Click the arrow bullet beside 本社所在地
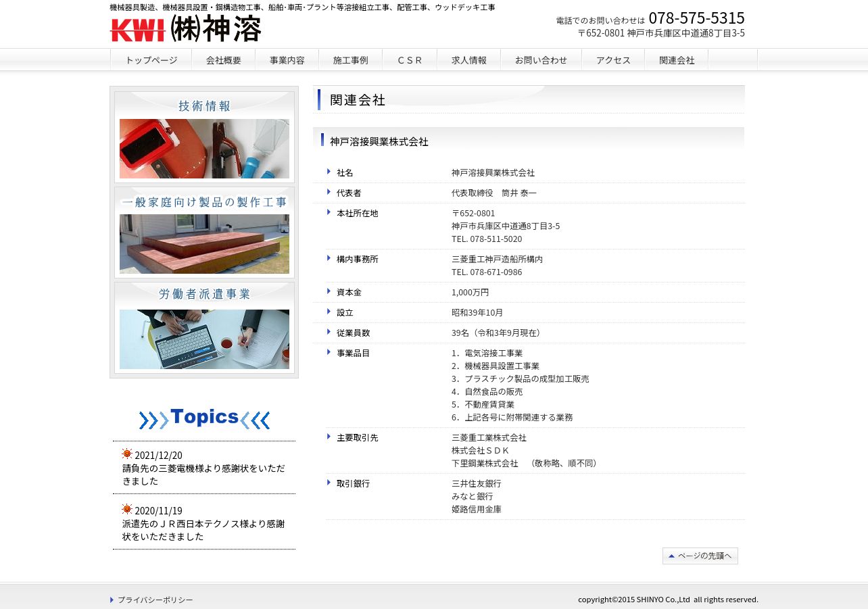The height and width of the screenshot is (609, 868). (x=329, y=212)
